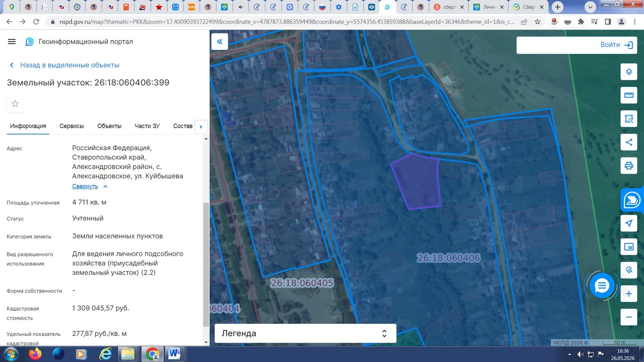
Task: Collapse the address with chevron next to Свернуть
Action: tap(105, 187)
